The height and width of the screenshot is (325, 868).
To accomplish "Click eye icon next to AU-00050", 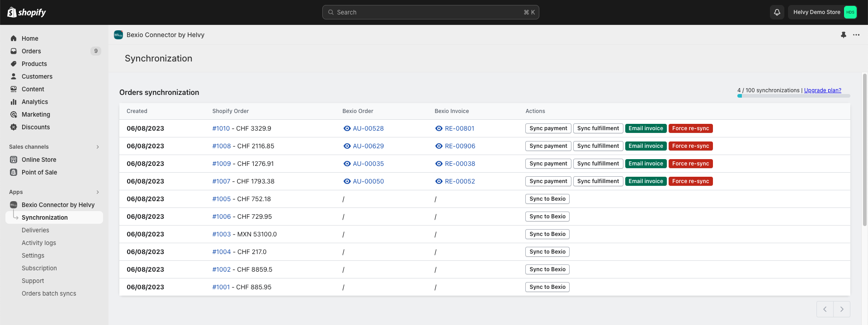I will 347,181.
